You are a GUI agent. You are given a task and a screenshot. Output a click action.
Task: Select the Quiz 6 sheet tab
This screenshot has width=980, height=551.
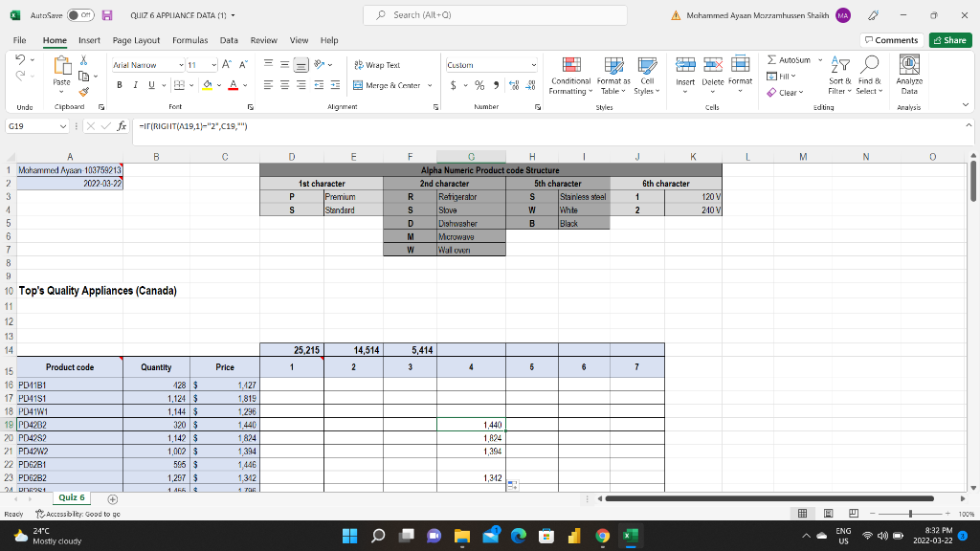tap(71, 497)
